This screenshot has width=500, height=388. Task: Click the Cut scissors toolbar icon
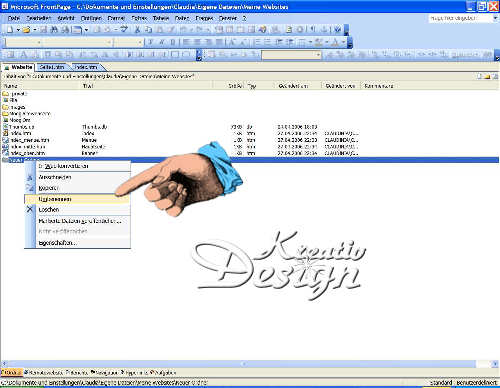(x=137, y=30)
